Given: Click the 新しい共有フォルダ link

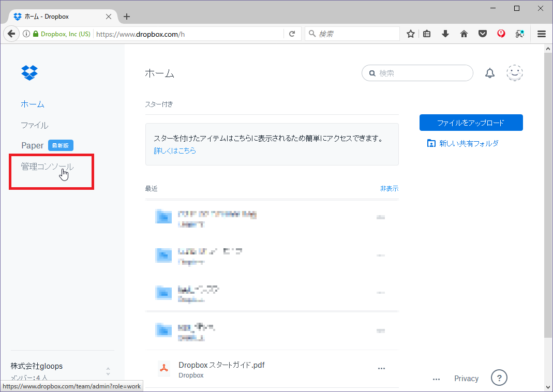Looking at the screenshot, I should (x=469, y=143).
